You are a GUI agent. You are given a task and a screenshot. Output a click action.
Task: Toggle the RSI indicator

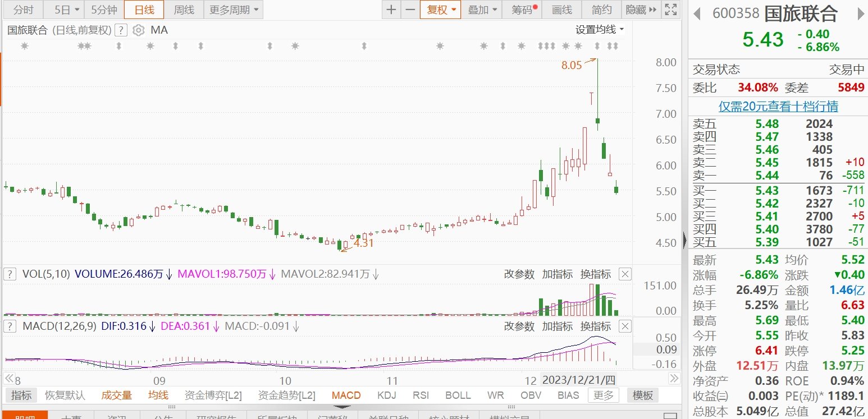click(x=421, y=395)
